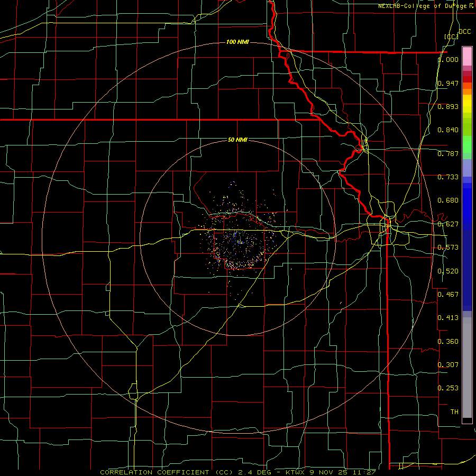Screen dimensions: 476x476
Task: Click the 0.733 legend value
Action: coord(448,177)
